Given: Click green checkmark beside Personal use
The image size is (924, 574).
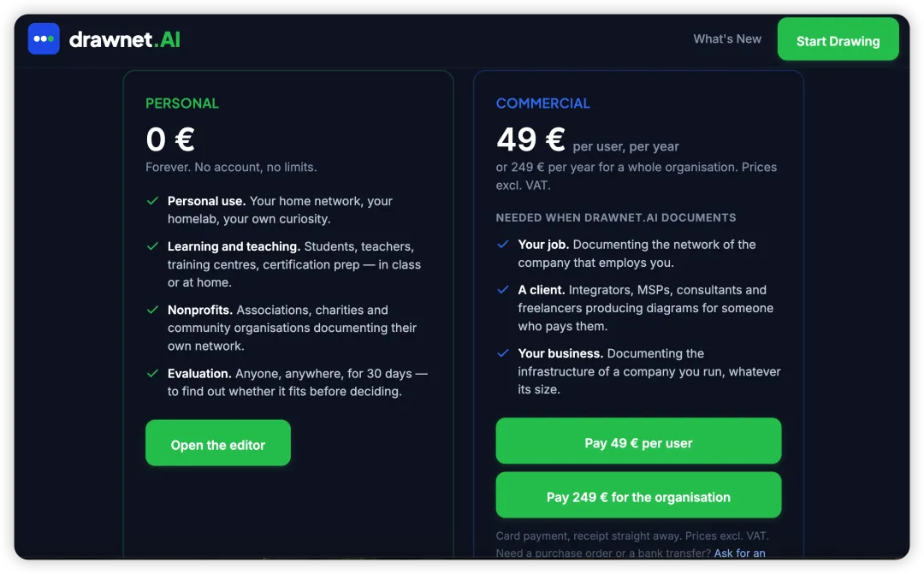Looking at the screenshot, I should coord(152,201).
